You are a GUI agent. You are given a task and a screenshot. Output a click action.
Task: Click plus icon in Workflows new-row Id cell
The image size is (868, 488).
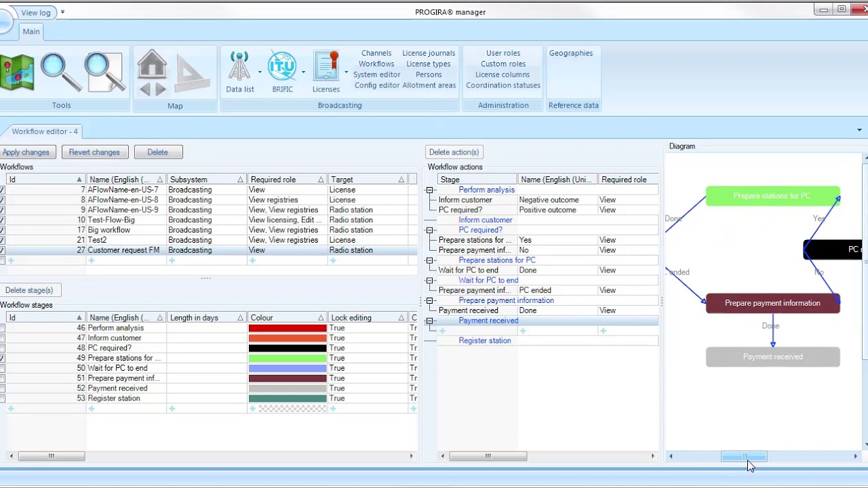click(x=11, y=260)
